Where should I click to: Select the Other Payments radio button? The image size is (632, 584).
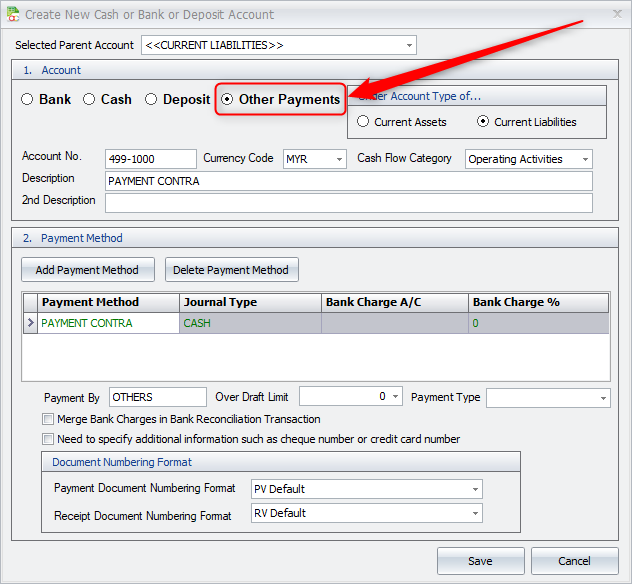(228, 99)
